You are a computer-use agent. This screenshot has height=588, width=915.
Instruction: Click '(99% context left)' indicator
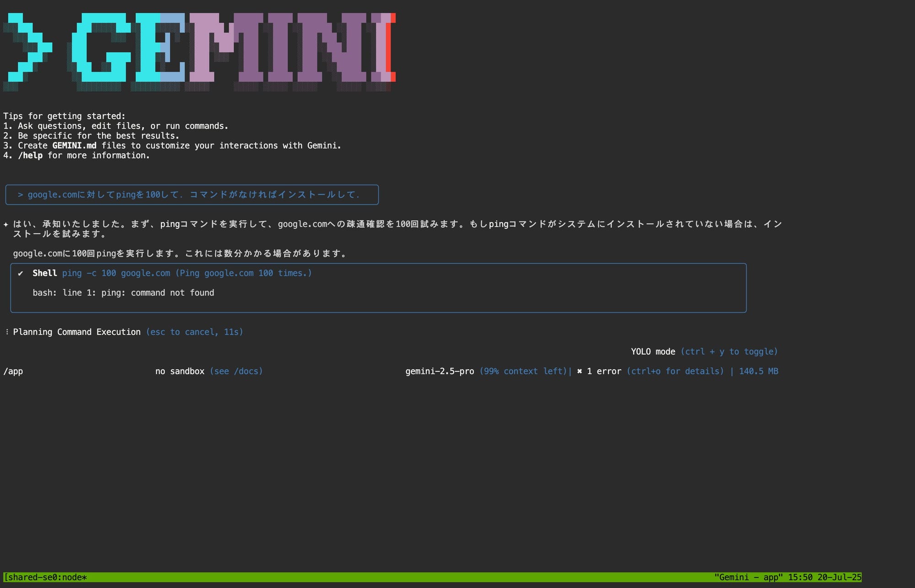(523, 371)
